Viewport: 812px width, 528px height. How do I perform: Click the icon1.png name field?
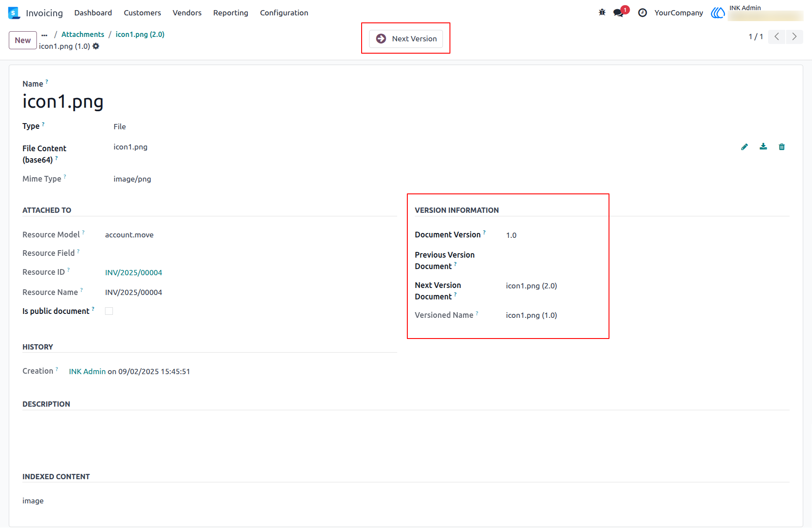point(63,102)
